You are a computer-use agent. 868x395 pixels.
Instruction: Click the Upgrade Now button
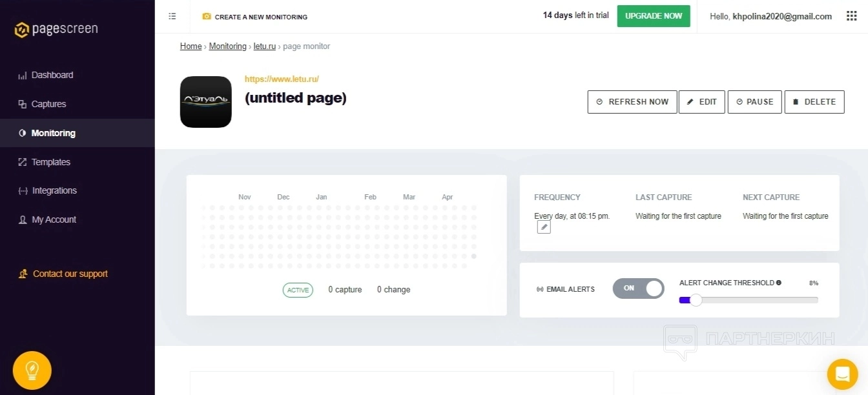pos(654,16)
